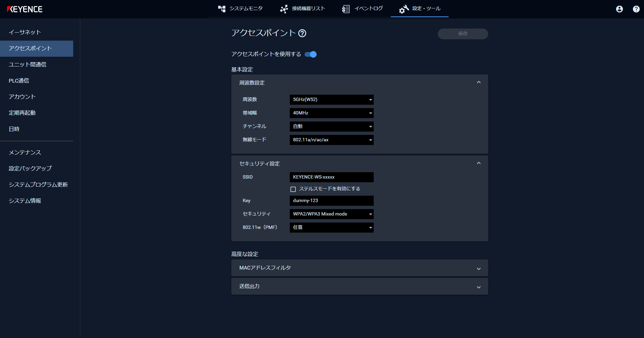The image size is (644, 338).
Task: Disable the アクセスポイントを使用する toggle
Action: [310, 54]
